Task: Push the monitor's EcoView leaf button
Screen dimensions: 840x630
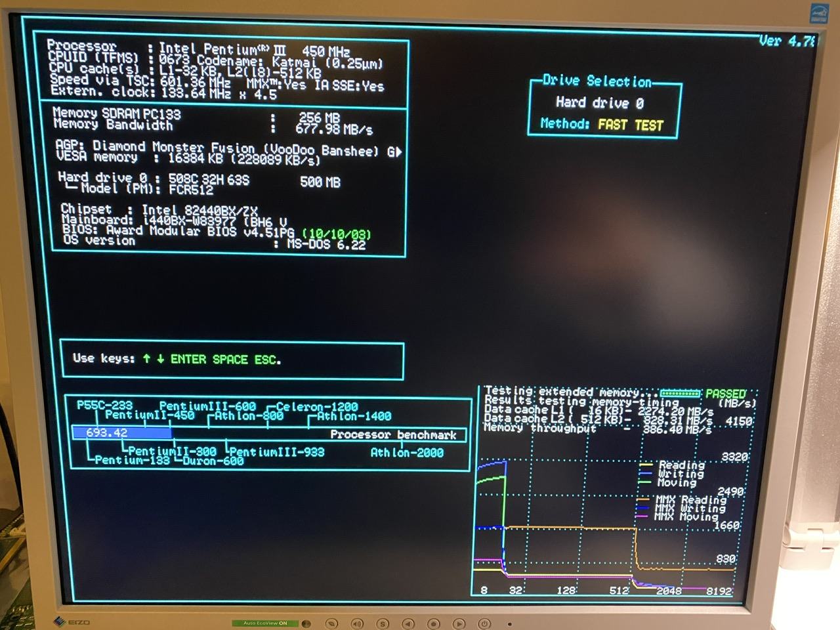Action: tap(332, 623)
